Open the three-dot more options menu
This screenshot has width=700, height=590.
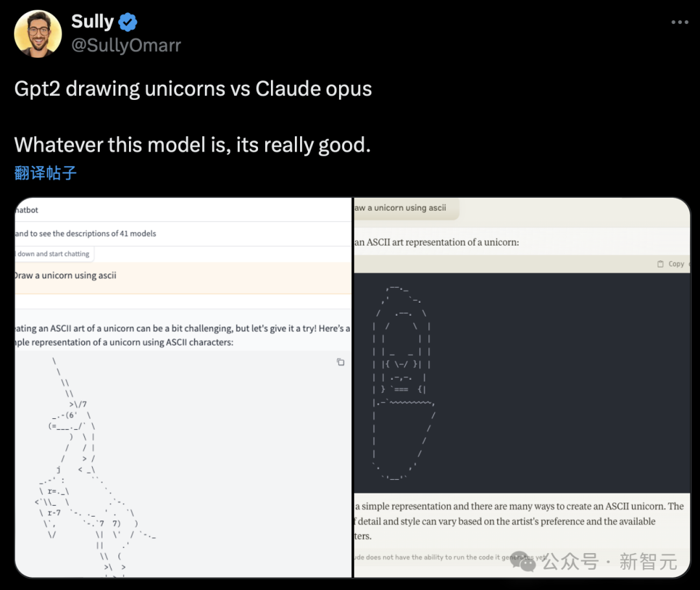point(679,22)
